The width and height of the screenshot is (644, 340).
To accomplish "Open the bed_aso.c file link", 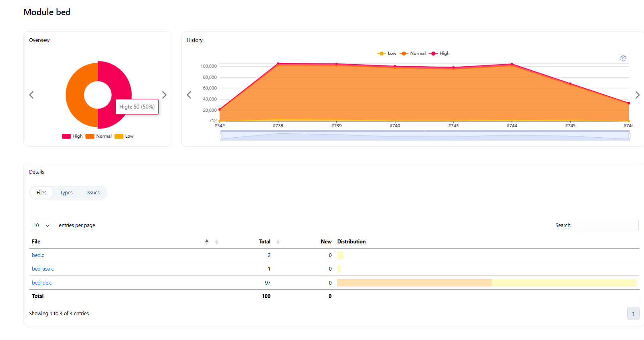I will [x=43, y=269].
